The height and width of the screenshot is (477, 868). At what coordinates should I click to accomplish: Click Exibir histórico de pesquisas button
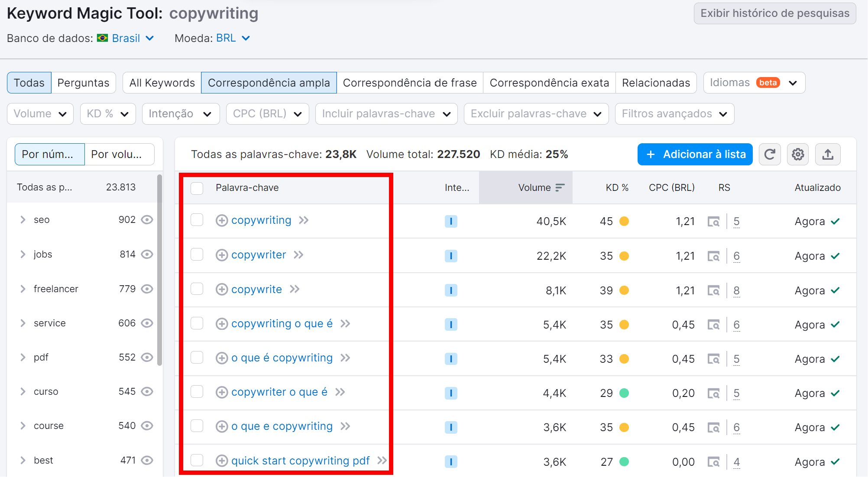(x=775, y=13)
